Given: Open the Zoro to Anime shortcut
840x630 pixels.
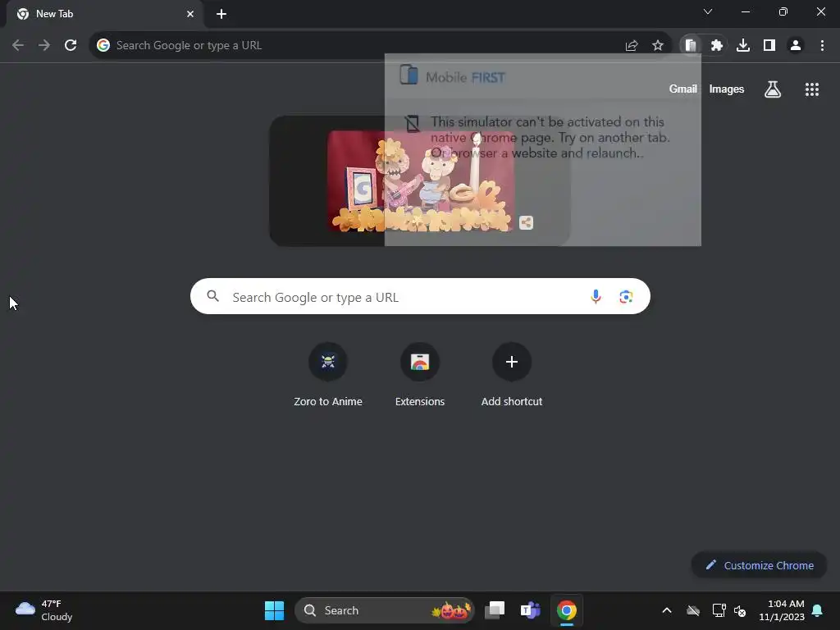Looking at the screenshot, I should point(328,376).
